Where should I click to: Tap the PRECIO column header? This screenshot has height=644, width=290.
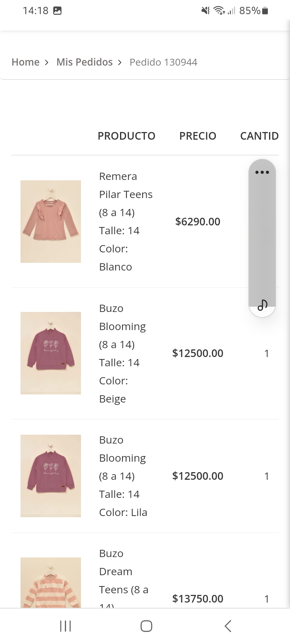pyautogui.click(x=198, y=136)
